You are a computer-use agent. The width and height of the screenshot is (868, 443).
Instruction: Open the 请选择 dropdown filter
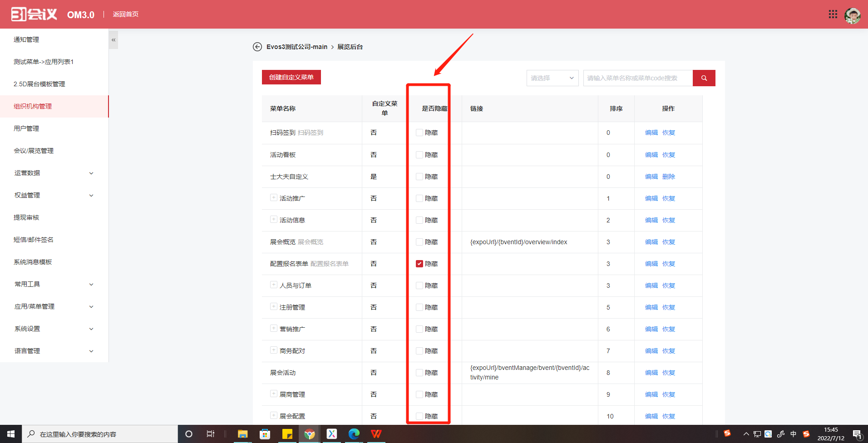(x=552, y=78)
